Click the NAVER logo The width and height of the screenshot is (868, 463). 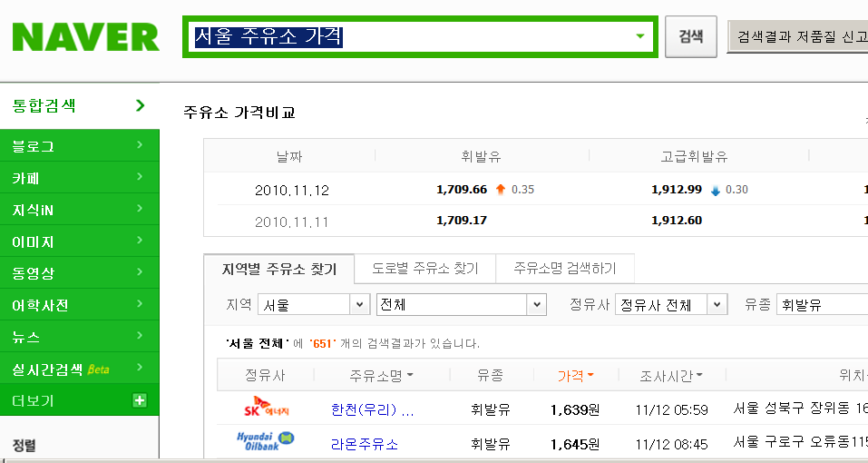pos(86,37)
